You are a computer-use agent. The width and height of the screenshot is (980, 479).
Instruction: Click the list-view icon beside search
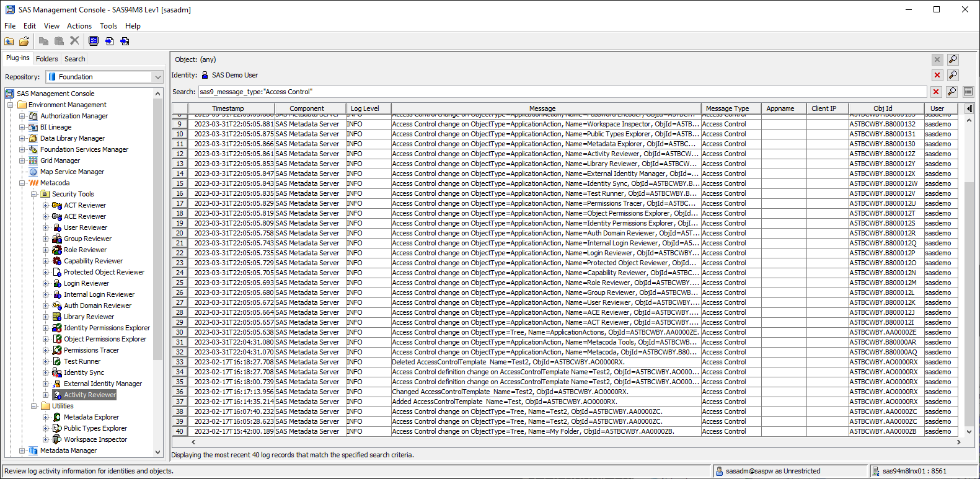tap(968, 92)
